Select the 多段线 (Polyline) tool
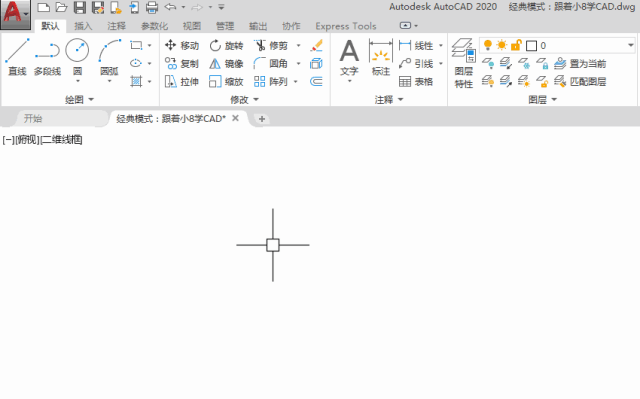Image resolution: width=640 pixels, height=399 pixels. [x=47, y=57]
